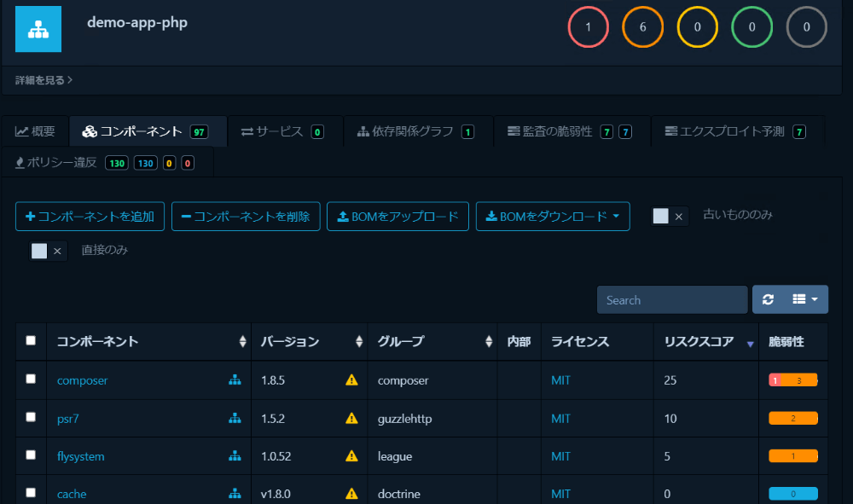853x504 pixels.
Task: Open the BOMをダウンロード dropdown
Action: point(553,217)
